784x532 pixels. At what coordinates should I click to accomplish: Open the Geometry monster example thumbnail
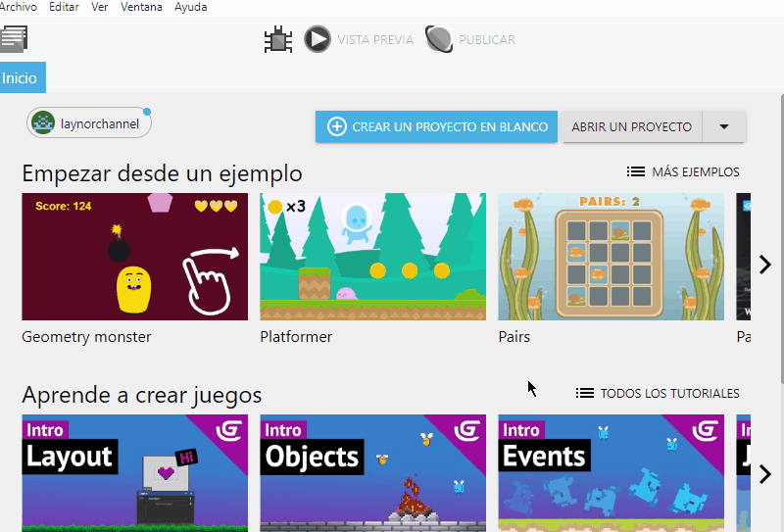click(x=135, y=257)
